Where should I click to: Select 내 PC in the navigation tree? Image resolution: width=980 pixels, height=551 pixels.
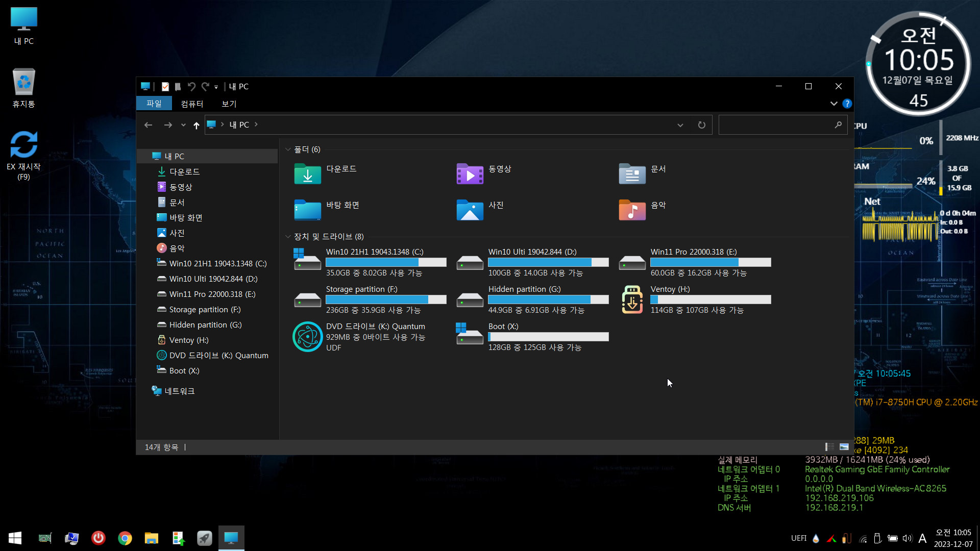207,156
